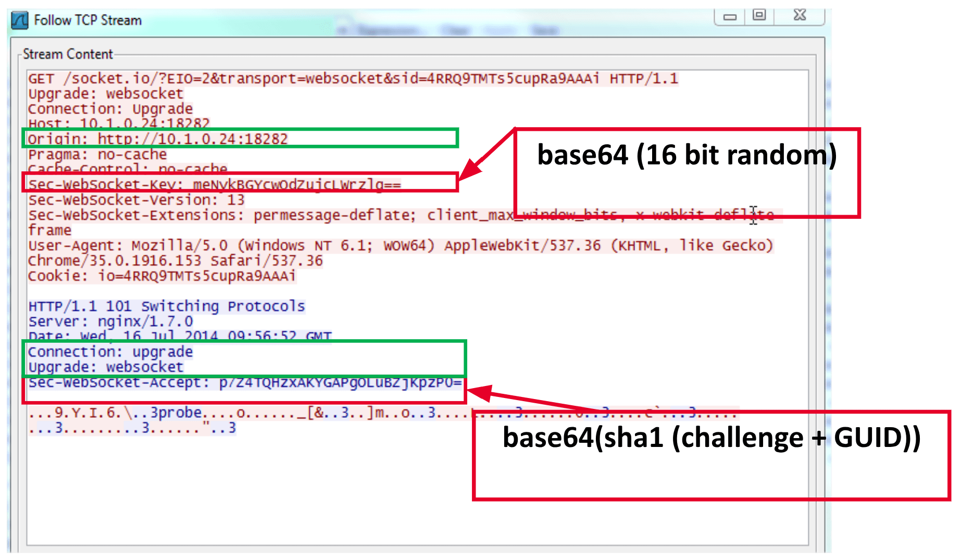Click the 'Server: nginx/1.7.0' line
The image size is (961, 560).
pos(110,321)
